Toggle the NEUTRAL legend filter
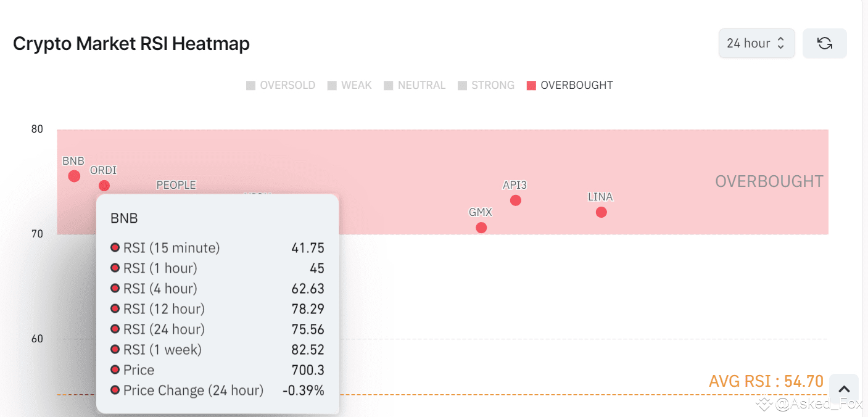Viewport: 868px width, 417px height. pyautogui.click(x=415, y=85)
